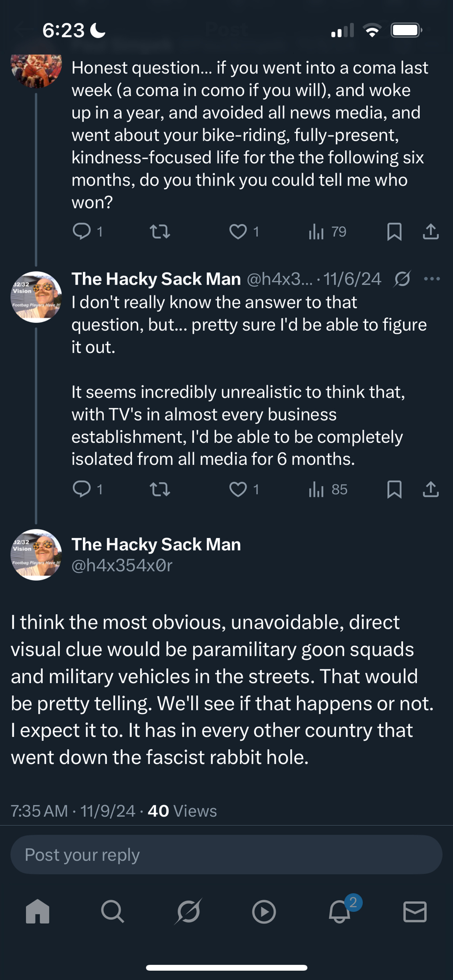Repost the post with 85 views
The height and width of the screenshot is (980, 453).
point(160,489)
